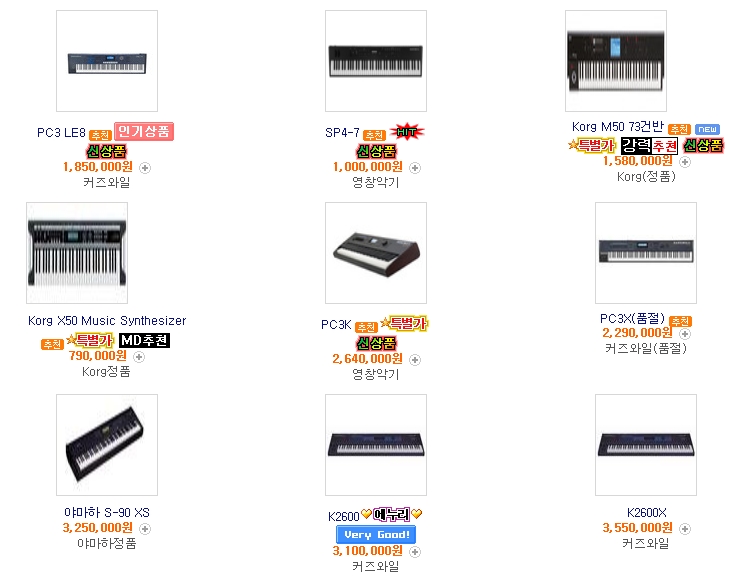Click the plus icon next to the 790,000원 price
This screenshot has width=729, height=584.
[x=139, y=357]
